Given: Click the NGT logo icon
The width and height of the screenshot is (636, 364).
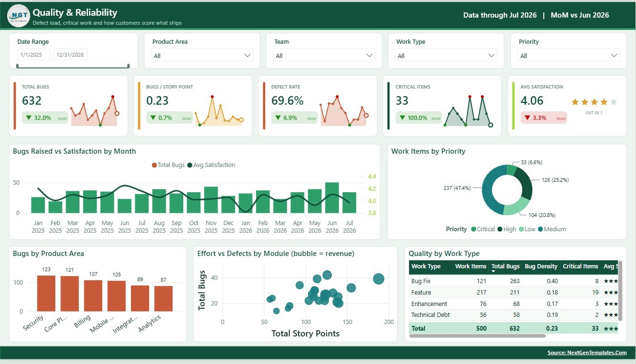Looking at the screenshot, I should tap(19, 15).
